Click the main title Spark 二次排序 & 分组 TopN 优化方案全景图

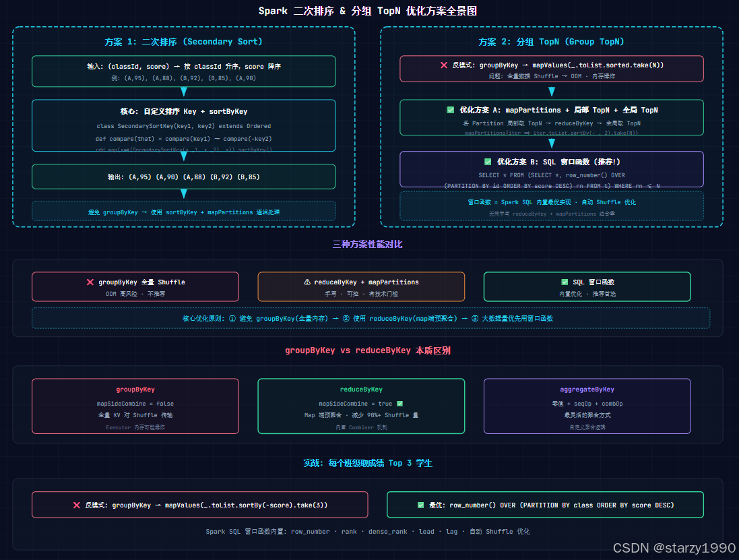click(368, 11)
